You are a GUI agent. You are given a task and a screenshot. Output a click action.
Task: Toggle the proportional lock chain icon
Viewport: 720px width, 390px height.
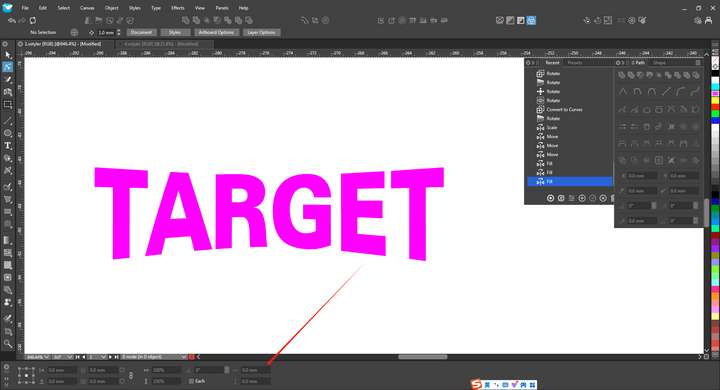[x=131, y=376]
